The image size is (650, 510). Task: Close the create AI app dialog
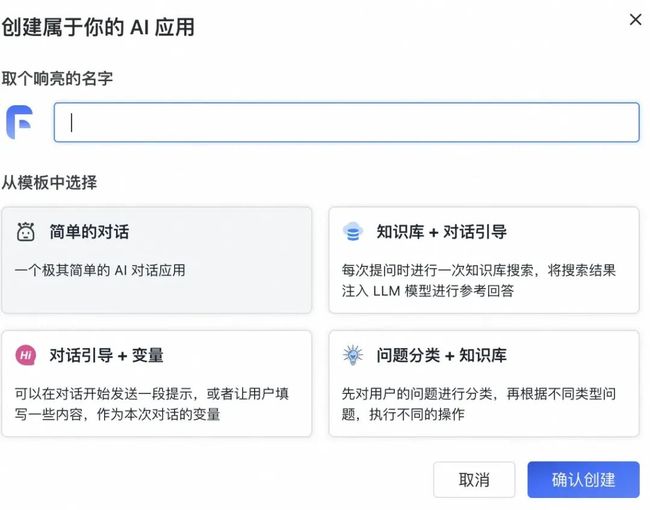(x=635, y=19)
